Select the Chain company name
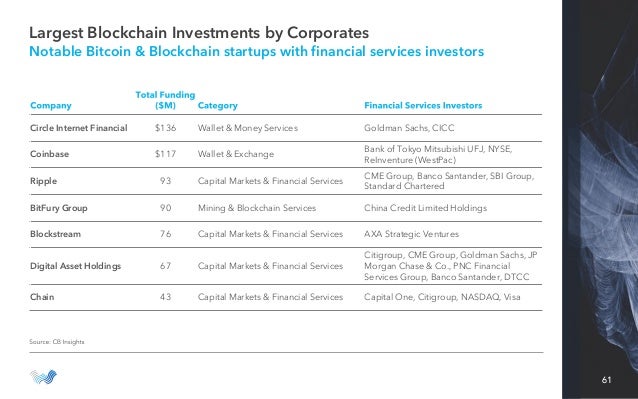638x399 pixels. click(x=42, y=297)
